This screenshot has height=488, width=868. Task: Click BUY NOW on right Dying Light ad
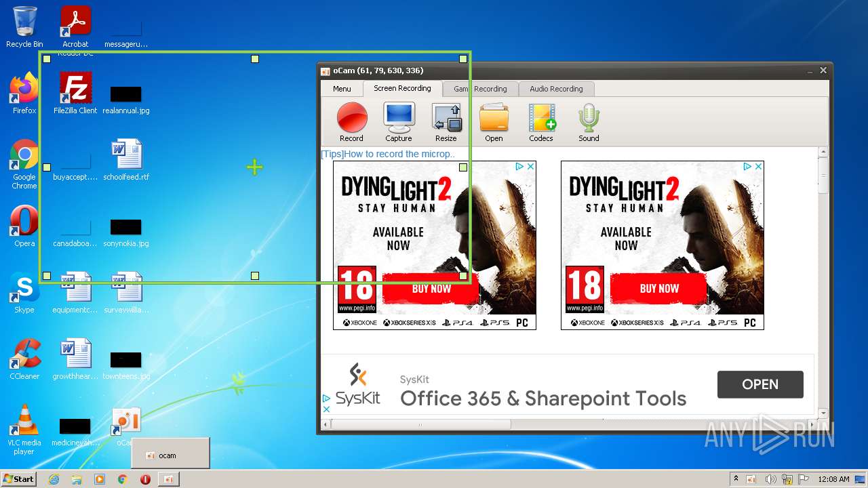(659, 289)
